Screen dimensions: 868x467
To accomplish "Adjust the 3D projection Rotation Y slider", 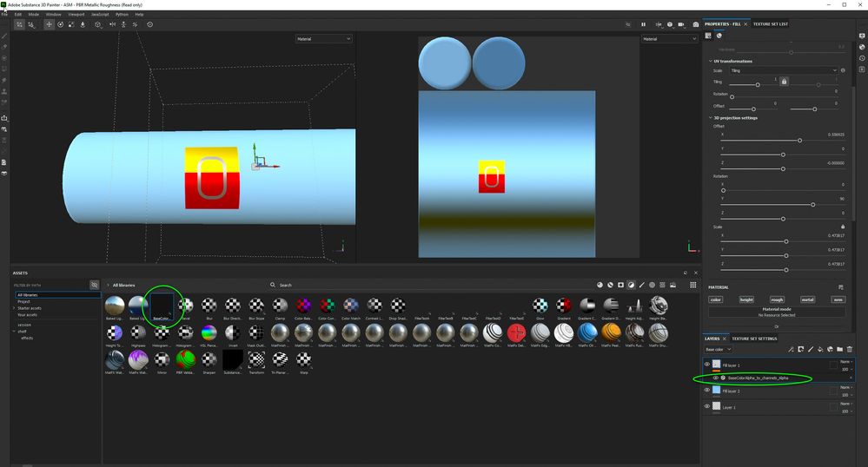I will coord(812,205).
